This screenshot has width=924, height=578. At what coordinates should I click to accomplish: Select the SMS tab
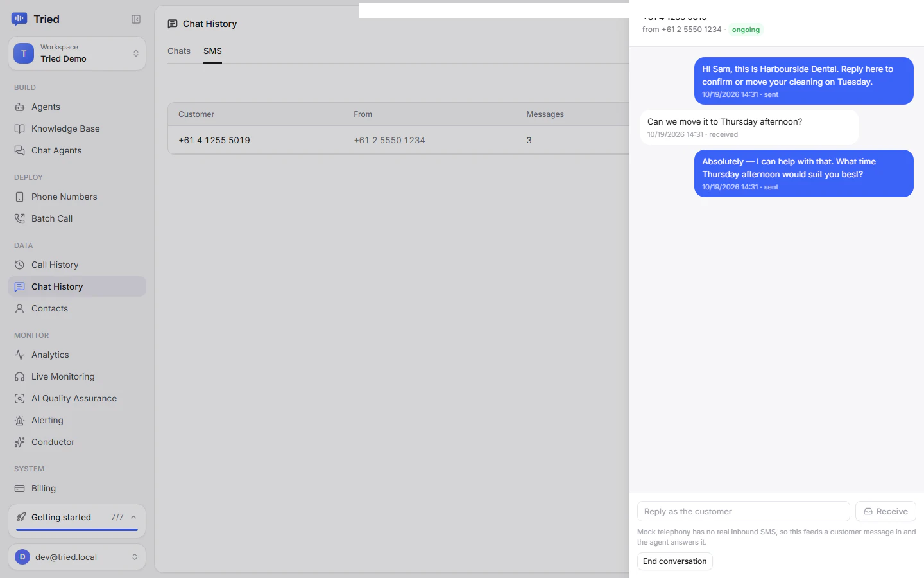coord(212,51)
